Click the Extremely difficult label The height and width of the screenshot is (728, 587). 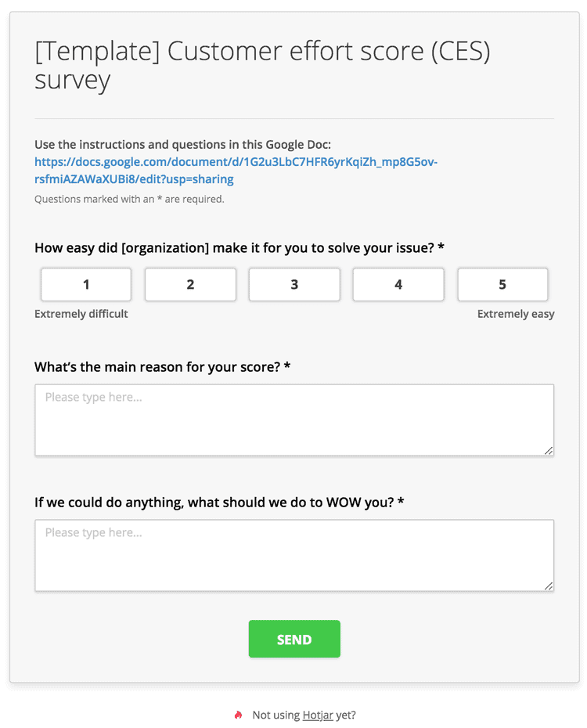pos(81,314)
